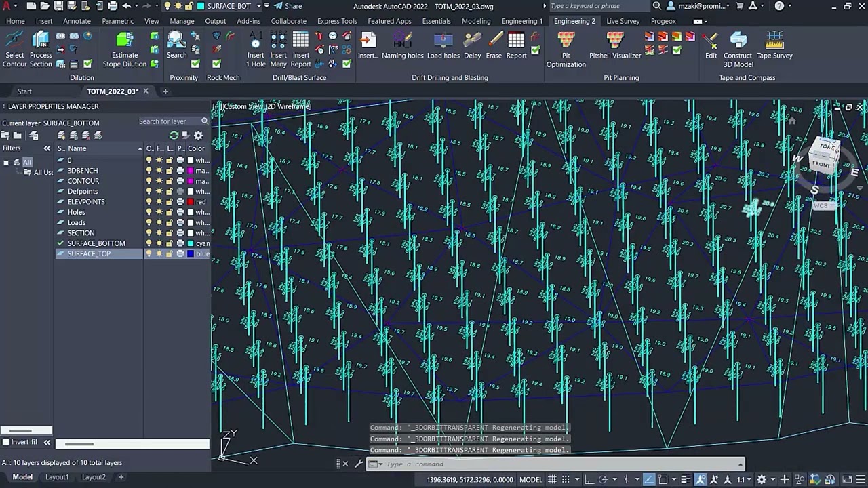Image resolution: width=868 pixels, height=488 pixels.
Task: Activate the Erase tool in Drift Drilling
Action: pyautogui.click(x=494, y=45)
